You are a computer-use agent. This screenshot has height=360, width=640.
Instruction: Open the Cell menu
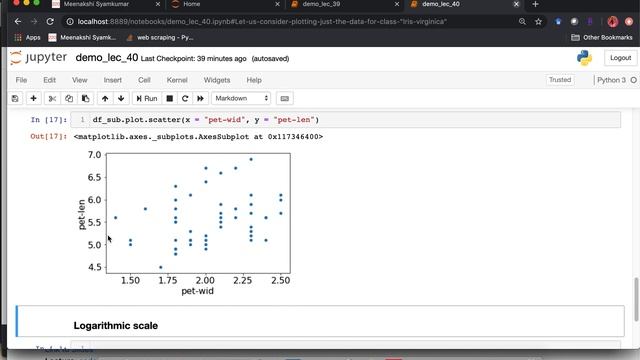tap(144, 80)
